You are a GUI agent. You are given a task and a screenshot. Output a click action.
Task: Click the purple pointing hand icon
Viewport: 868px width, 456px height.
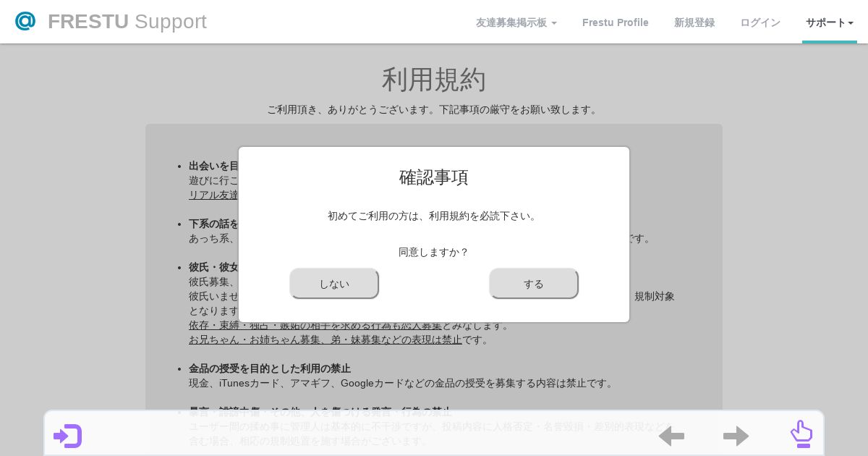click(x=801, y=434)
